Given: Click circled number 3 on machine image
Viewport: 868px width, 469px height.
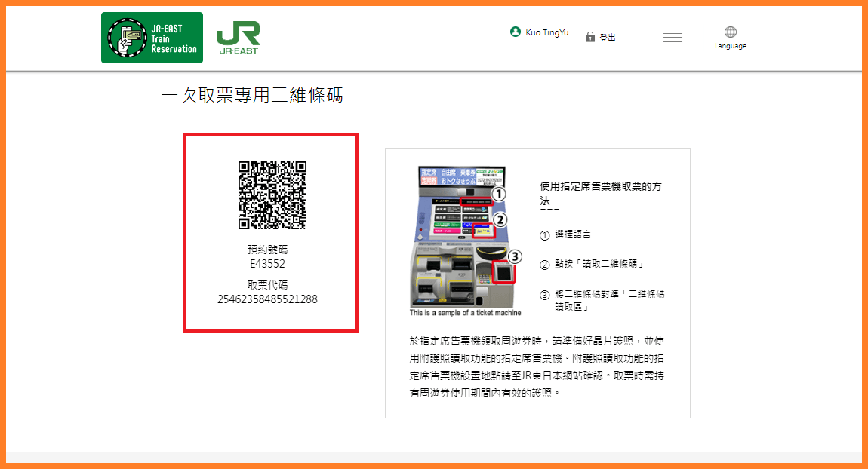Looking at the screenshot, I should tap(515, 256).
